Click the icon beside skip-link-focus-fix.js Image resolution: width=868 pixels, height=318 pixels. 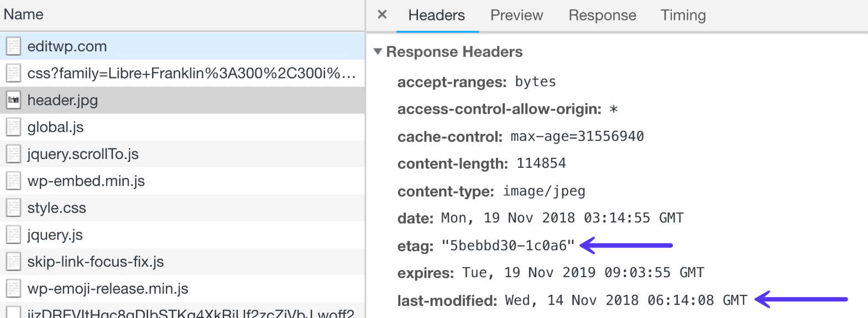[14, 261]
